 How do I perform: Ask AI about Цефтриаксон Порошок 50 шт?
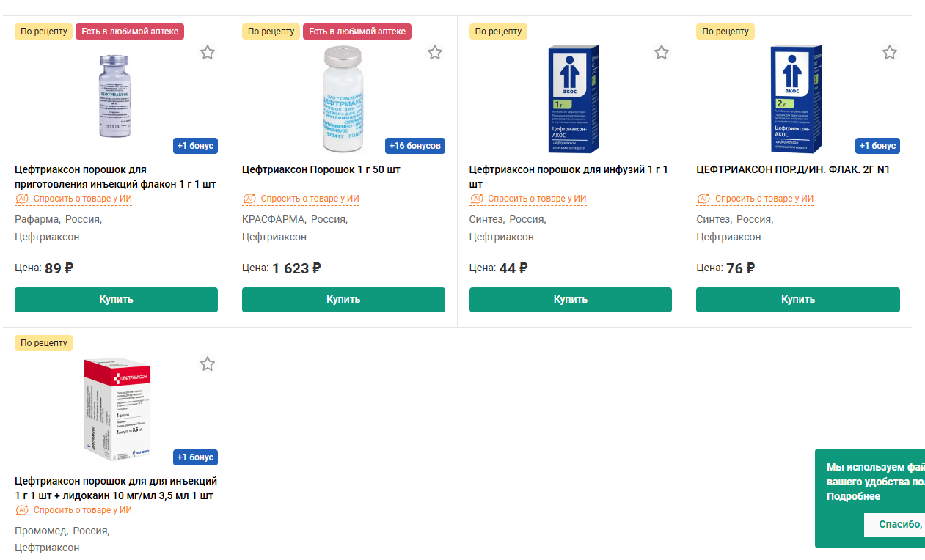click(x=310, y=199)
